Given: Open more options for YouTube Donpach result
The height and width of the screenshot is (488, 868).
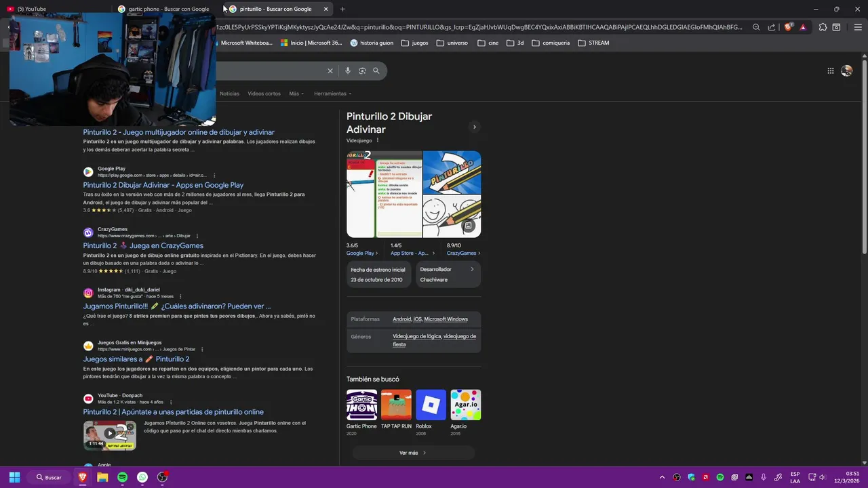Looking at the screenshot, I should click(171, 402).
